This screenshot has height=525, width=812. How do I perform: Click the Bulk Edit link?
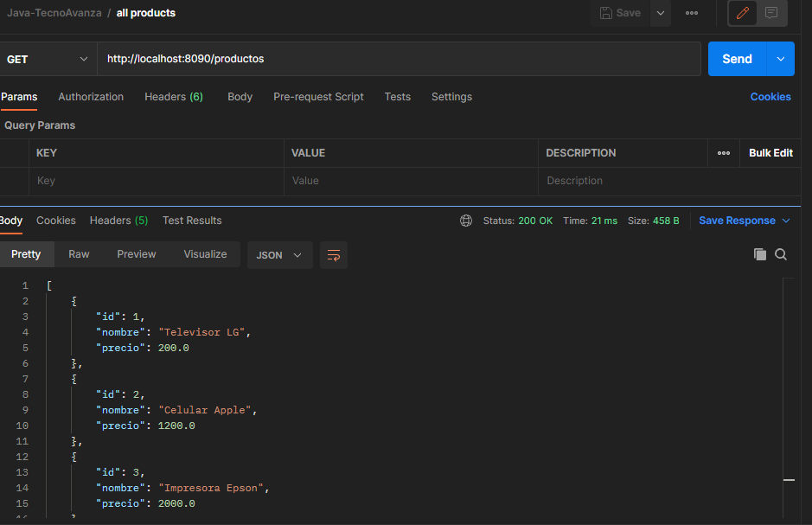(x=770, y=152)
